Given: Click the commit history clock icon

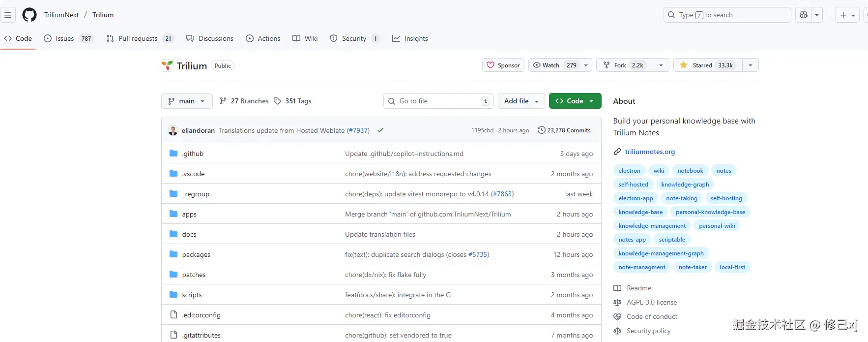Looking at the screenshot, I should tap(541, 130).
